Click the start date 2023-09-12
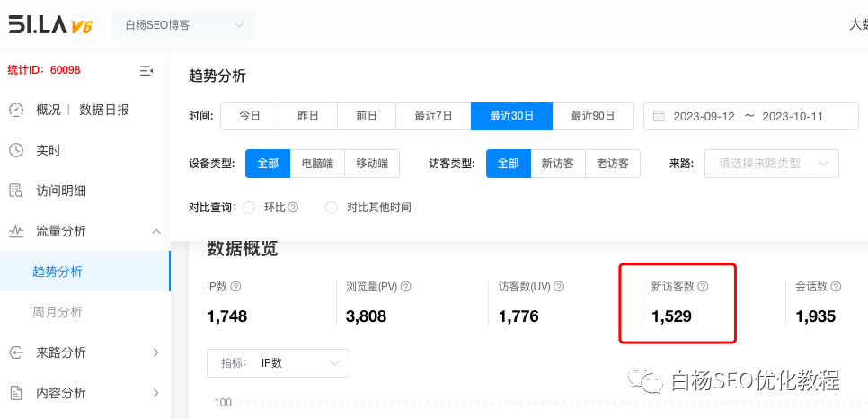868x419 pixels. [704, 116]
